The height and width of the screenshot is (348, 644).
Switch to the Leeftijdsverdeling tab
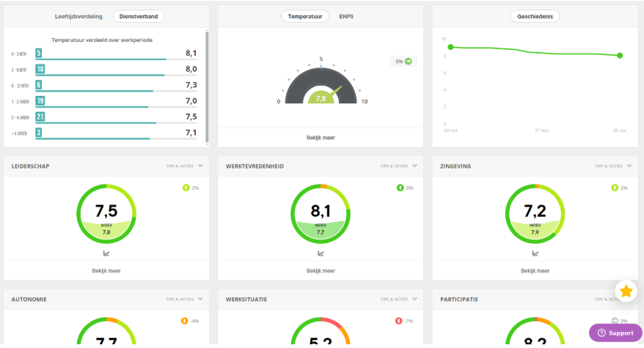coord(78,16)
